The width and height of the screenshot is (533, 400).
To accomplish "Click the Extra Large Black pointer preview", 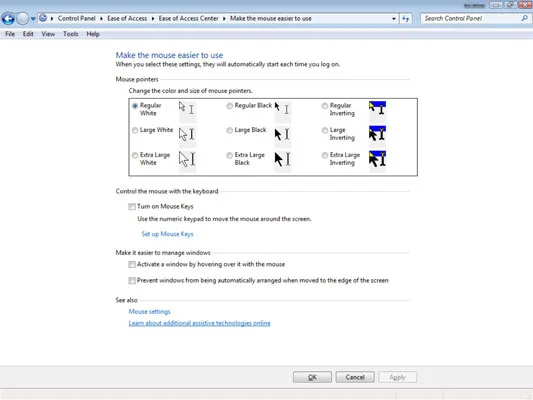I will pyautogui.click(x=283, y=159).
